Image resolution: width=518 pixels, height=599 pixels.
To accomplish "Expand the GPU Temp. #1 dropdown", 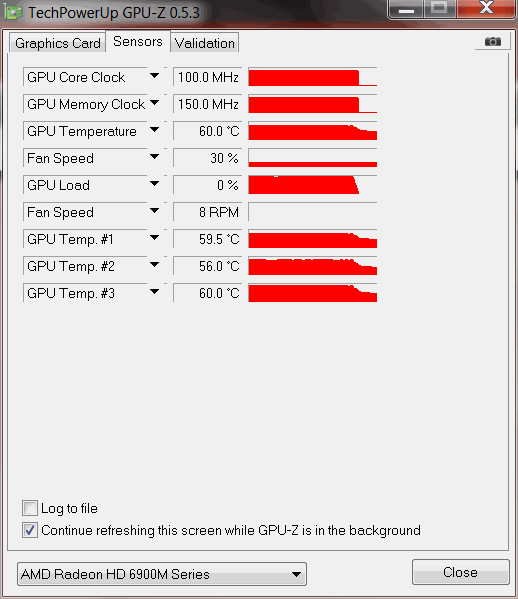I will (x=154, y=238).
